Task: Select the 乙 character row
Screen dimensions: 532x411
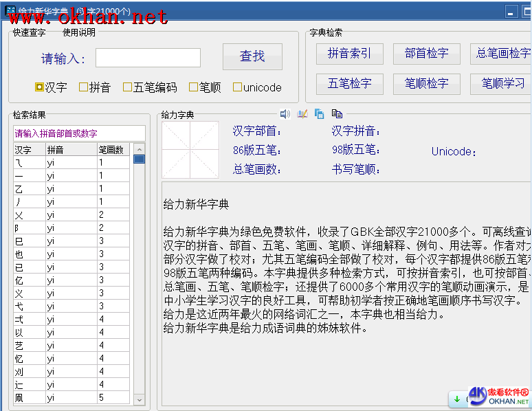Action: 71,189
